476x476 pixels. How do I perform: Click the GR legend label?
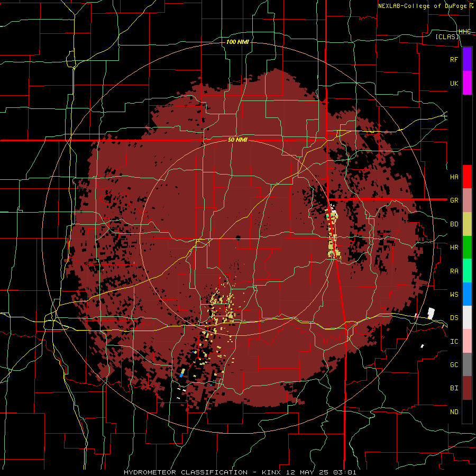coord(454,200)
